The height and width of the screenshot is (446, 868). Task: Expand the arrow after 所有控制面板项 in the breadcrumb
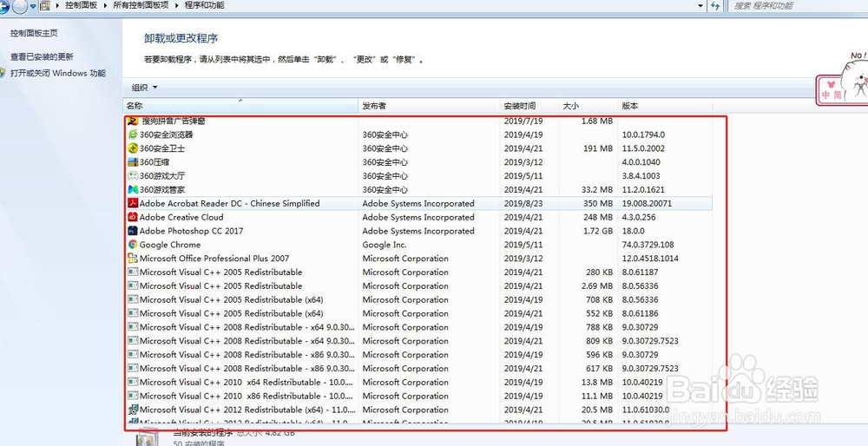coord(176,5)
